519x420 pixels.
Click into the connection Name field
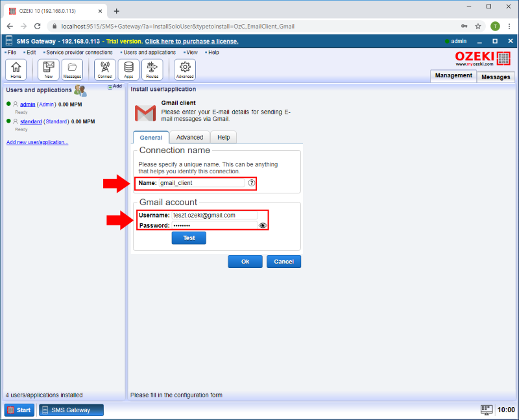point(202,183)
